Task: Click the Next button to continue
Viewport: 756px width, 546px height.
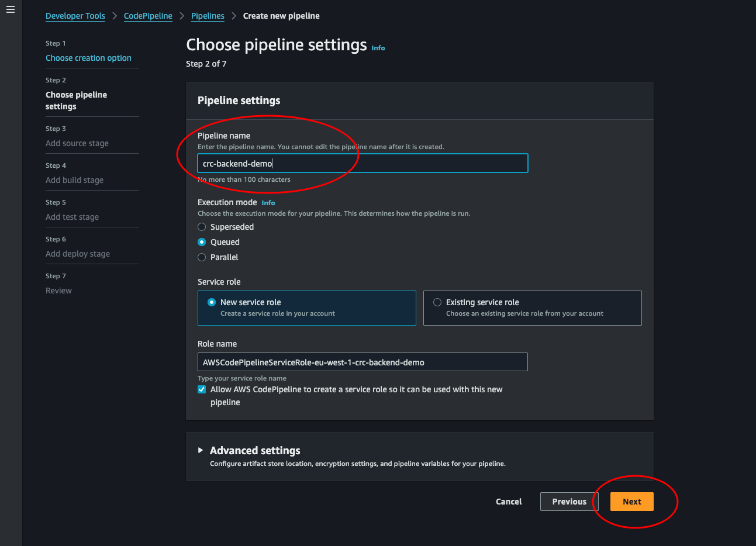Action: pyautogui.click(x=631, y=502)
